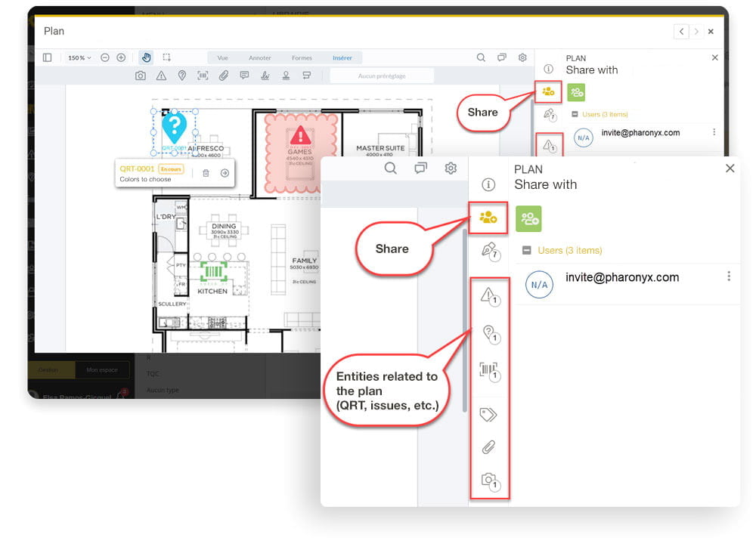Select the hand pan tool
Viewport: 756px width, 556px height.
pos(147,57)
